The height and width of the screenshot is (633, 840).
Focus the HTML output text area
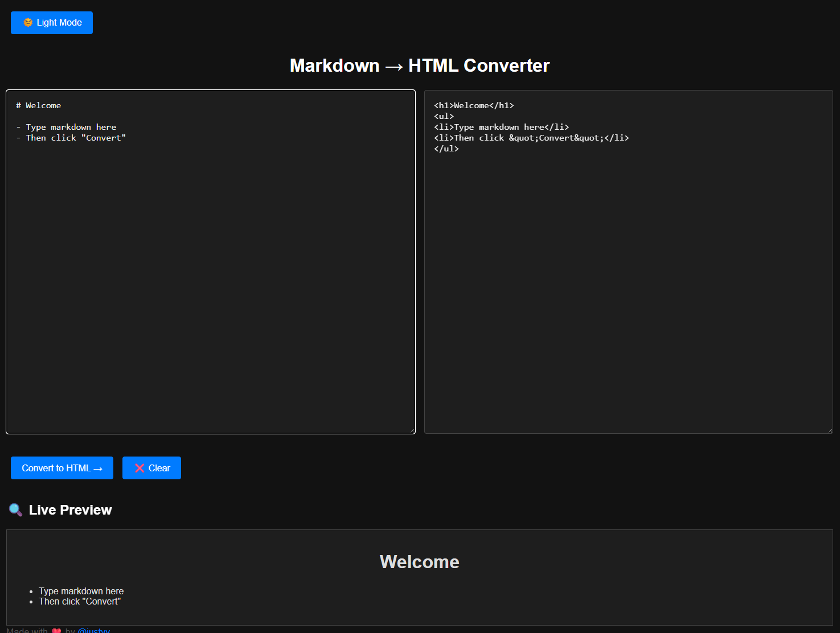(x=629, y=262)
